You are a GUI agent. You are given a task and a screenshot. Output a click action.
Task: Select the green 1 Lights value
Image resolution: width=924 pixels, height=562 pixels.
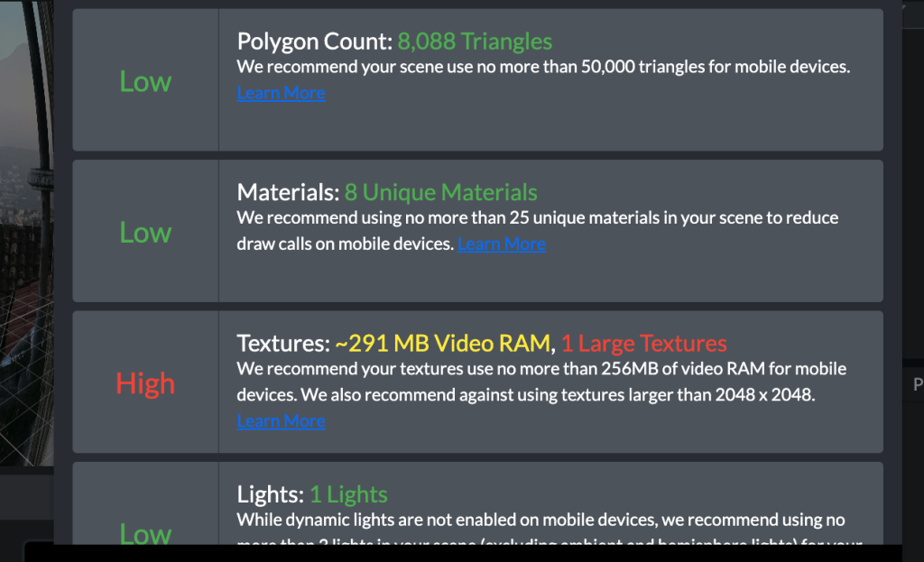click(348, 494)
